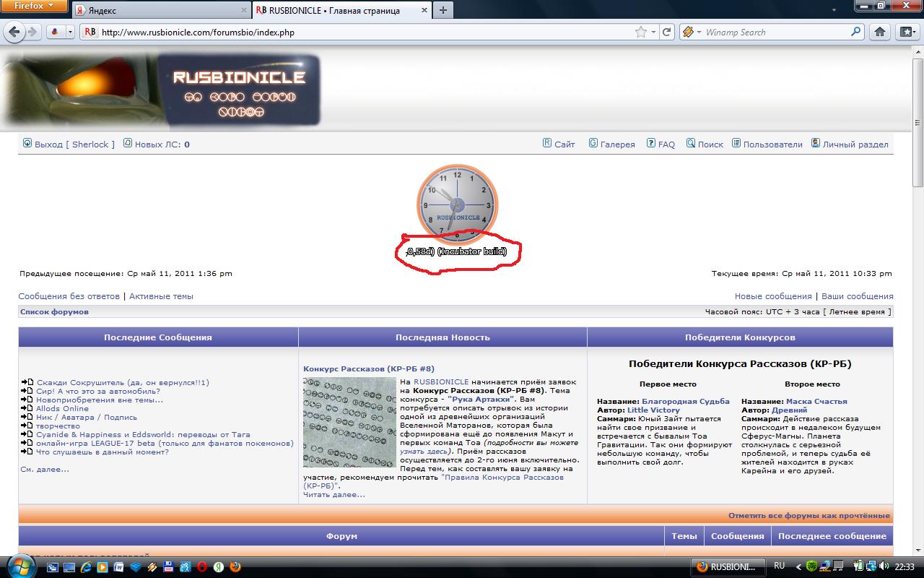Click the browser forward arrow
This screenshot has height=578, width=924.
[32, 32]
